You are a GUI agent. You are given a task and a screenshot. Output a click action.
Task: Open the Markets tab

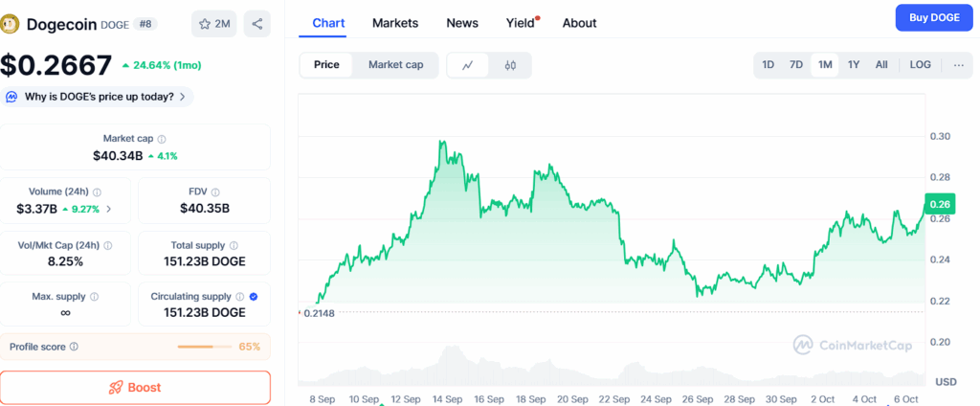click(x=394, y=23)
